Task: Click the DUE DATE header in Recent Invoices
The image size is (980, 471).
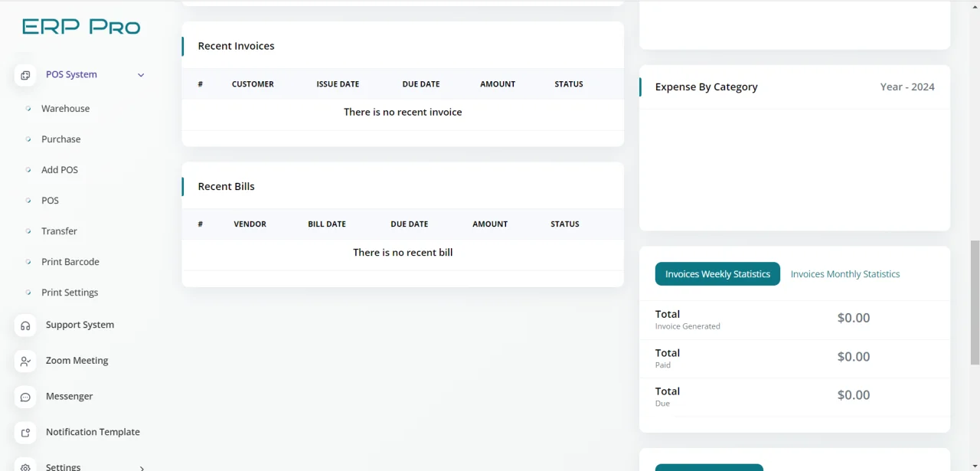Action: point(421,84)
